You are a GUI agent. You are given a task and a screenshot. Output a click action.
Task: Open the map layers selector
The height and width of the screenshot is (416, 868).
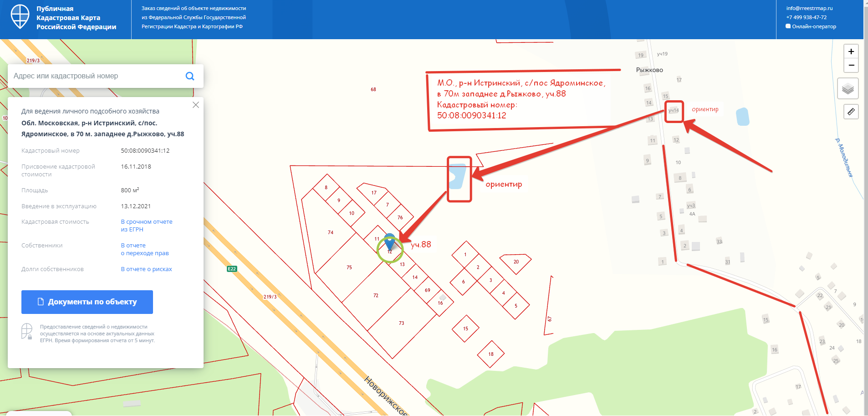pos(848,88)
